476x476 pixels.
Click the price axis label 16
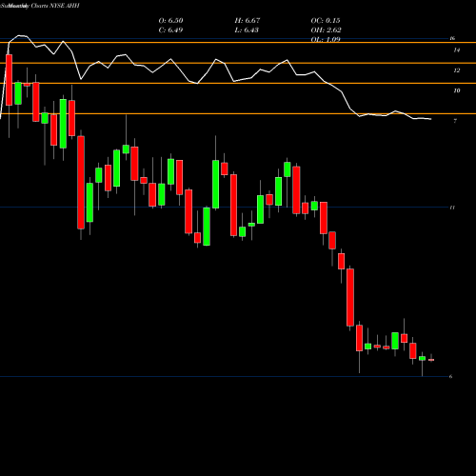click(452, 38)
